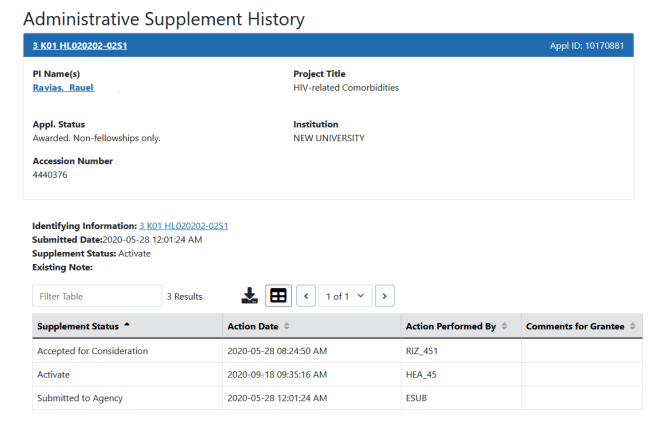Click Comments for Grantee sort icon

coord(633,326)
